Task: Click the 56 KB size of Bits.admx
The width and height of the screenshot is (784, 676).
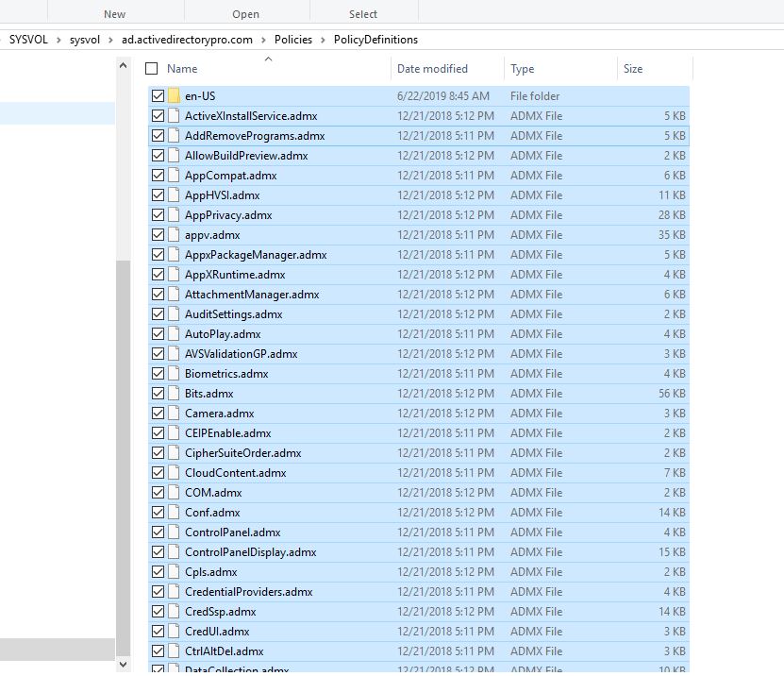Action: pos(672,394)
